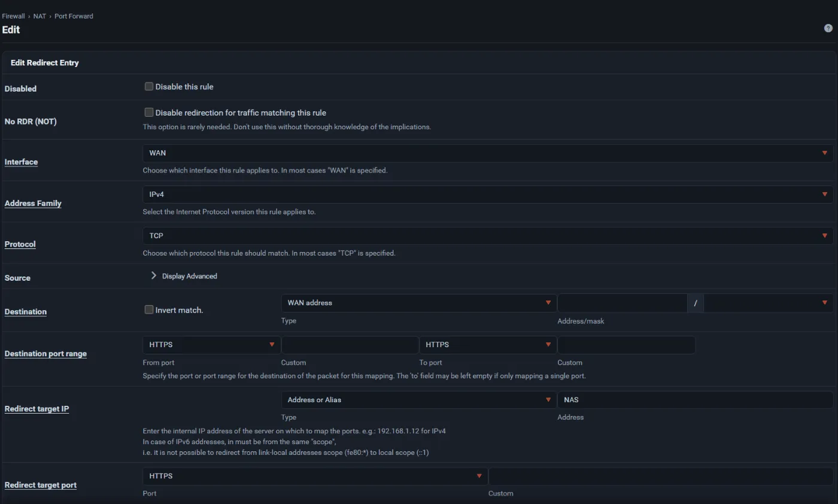
Task: Expand Source Display Advanced section
Action: [184, 276]
